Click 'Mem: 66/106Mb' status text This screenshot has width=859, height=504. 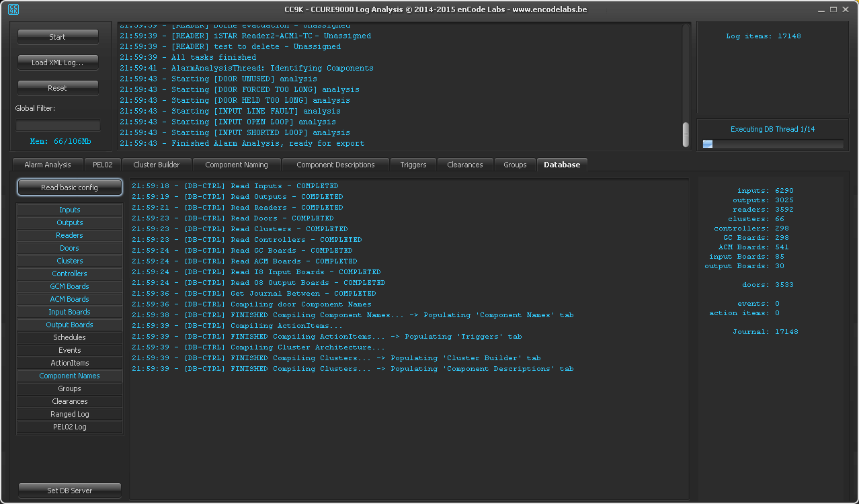click(60, 142)
